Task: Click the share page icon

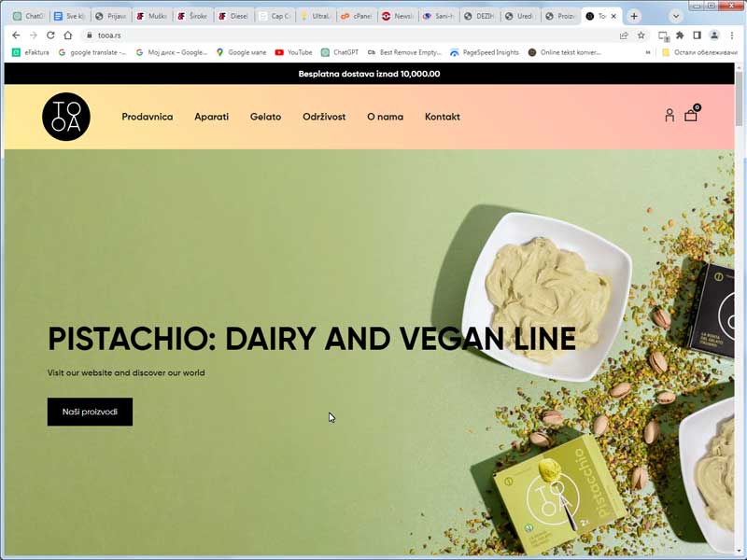Action: pyautogui.click(x=624, y=35)
